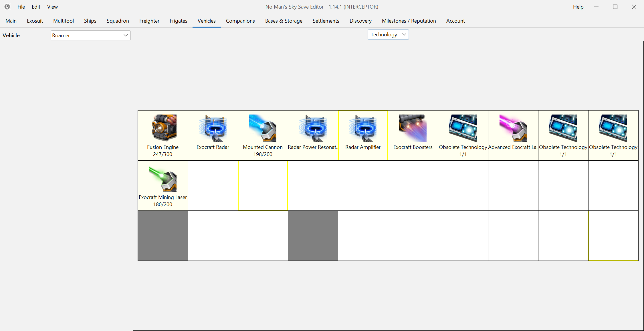This screenshot has width=644, height=331.
Task: Open the Edit menu
Action: coord(36,7)
